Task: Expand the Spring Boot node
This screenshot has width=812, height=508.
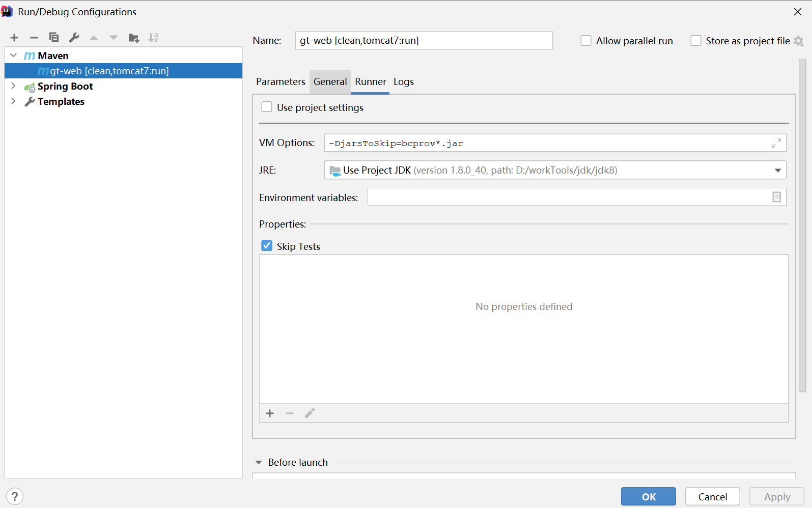Action: tap(14, 86)
